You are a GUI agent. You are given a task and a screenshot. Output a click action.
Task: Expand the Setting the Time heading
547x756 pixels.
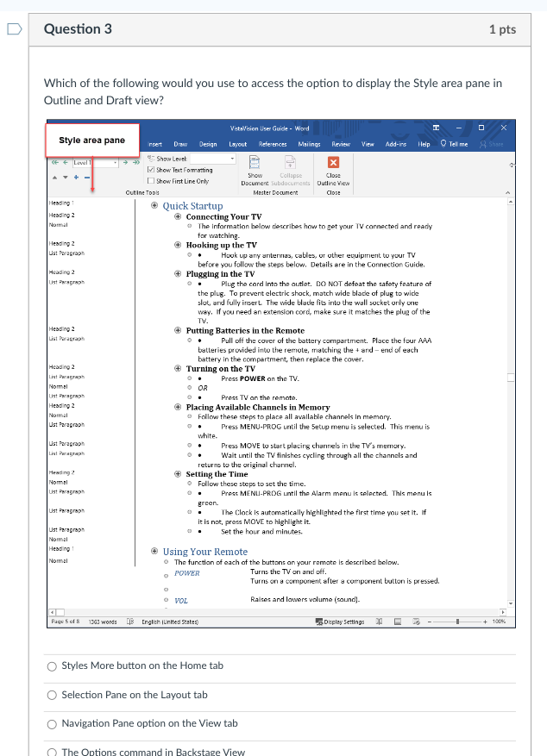coord(178,474)
